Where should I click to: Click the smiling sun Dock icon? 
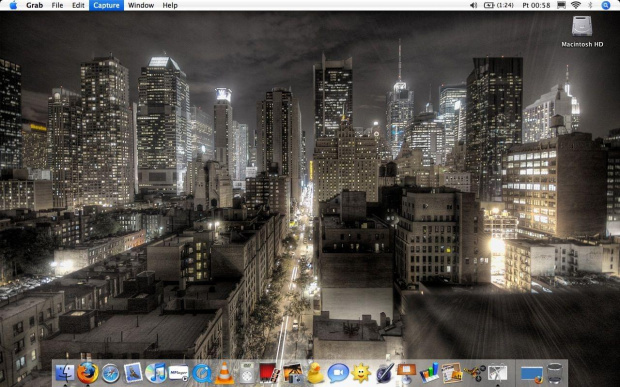(x=361, y=373)
